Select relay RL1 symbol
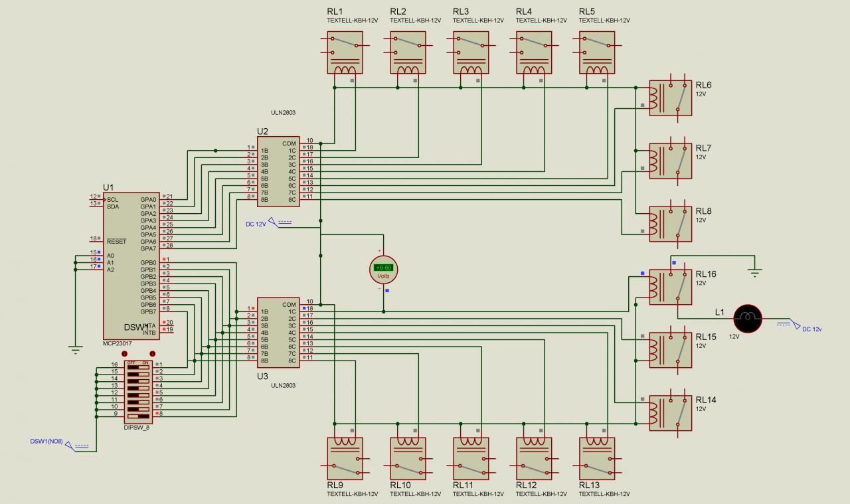850x504 pixels. (x=345, y=52)
